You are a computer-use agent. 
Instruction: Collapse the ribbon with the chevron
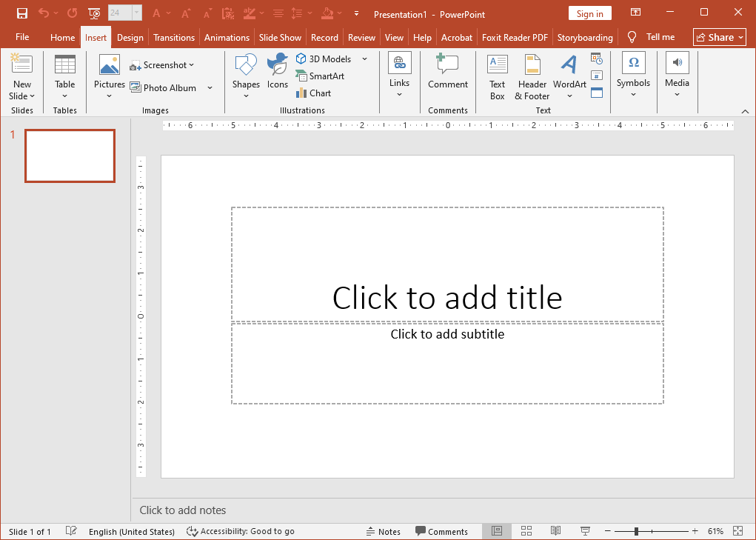[746, 111]
